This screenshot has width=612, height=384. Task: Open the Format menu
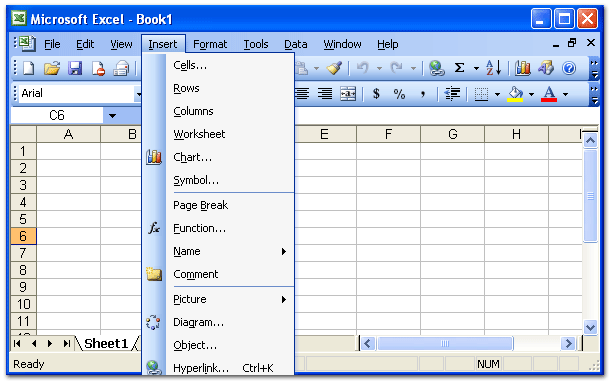210,44
